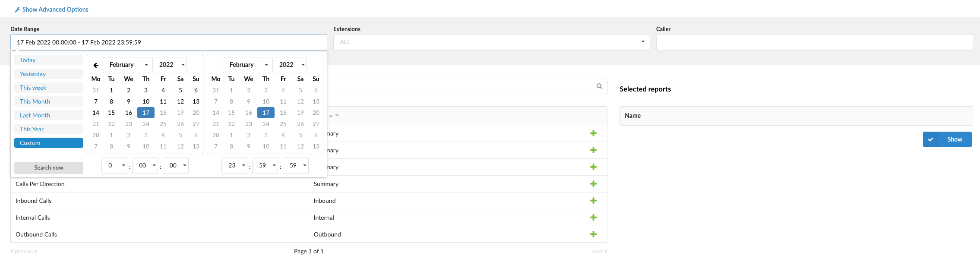Click the wrench icon beside Show Advanced Options

click(17, 9)
